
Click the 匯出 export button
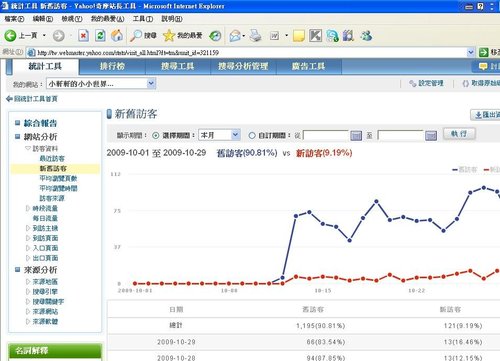pyautogui.click(x=485, y=115)
